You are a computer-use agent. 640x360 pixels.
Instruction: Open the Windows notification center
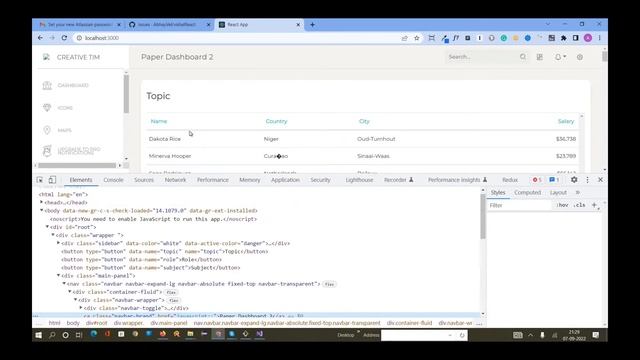[x=596, y=335]
